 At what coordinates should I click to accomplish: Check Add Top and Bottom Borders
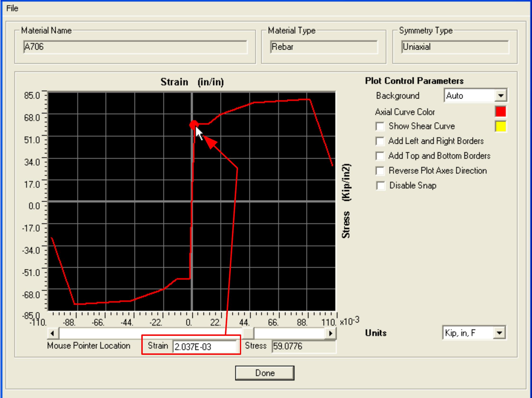coord(381,156)
